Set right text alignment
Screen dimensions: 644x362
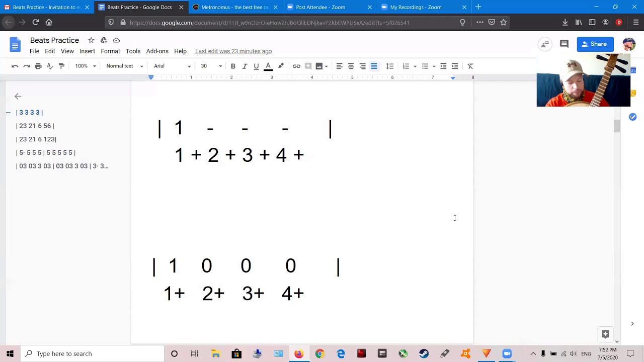pyautogui.click(x=362, y=66)
